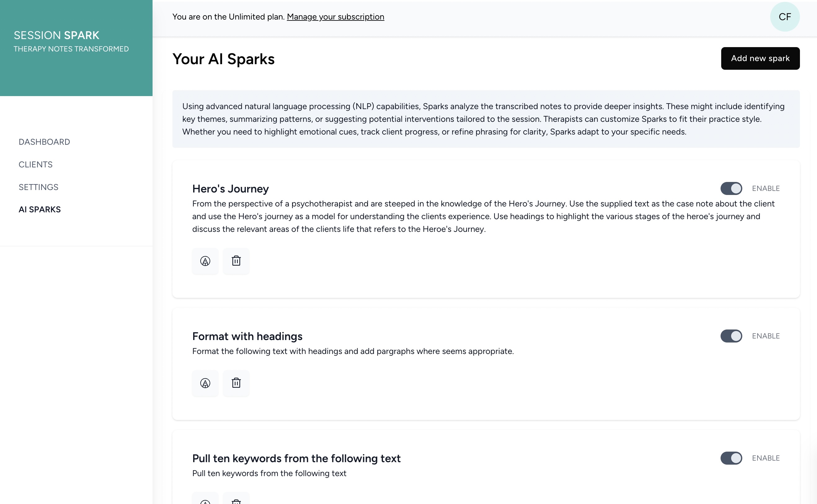The image size is (817, 504).
Task: Open the Clients section
Action: [36, 165]
